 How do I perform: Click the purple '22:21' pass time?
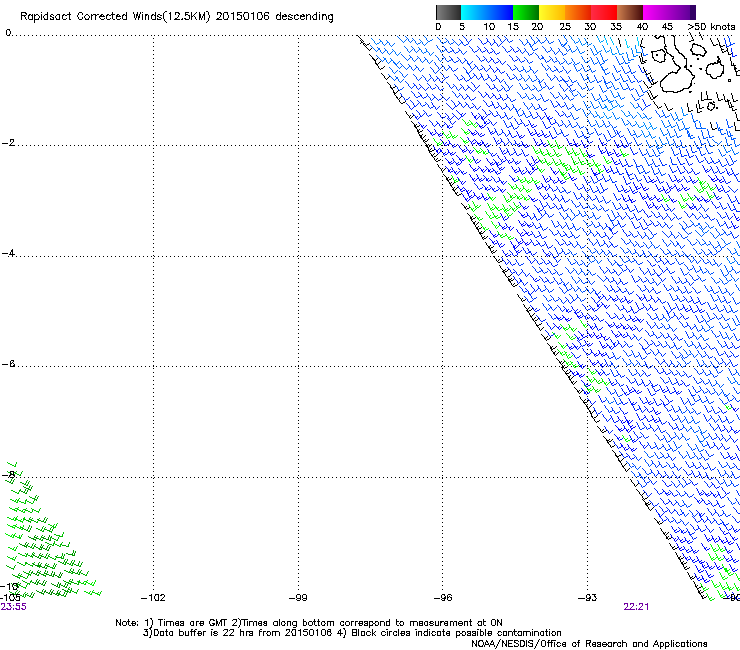click(636, 607)
